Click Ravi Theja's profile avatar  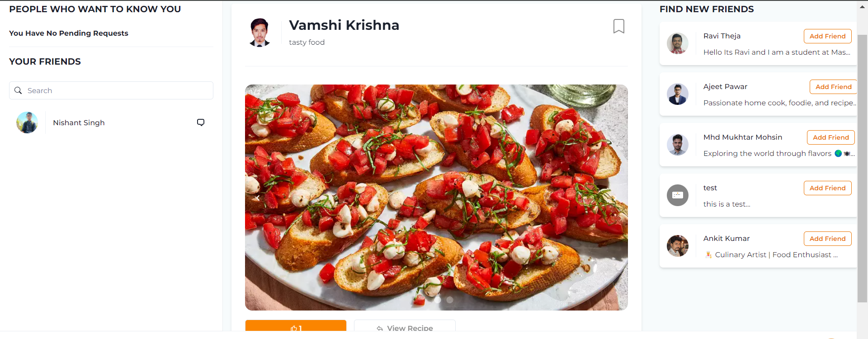tap(677, 43)
